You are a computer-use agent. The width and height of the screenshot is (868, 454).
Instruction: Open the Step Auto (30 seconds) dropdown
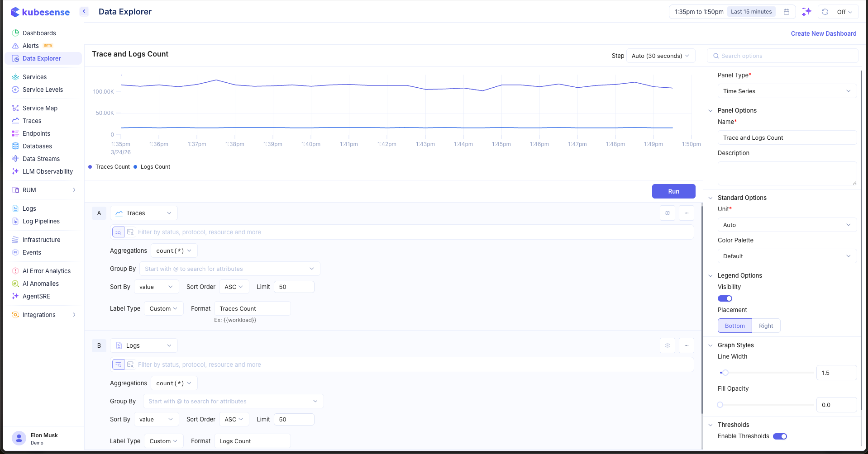point(661,56)
